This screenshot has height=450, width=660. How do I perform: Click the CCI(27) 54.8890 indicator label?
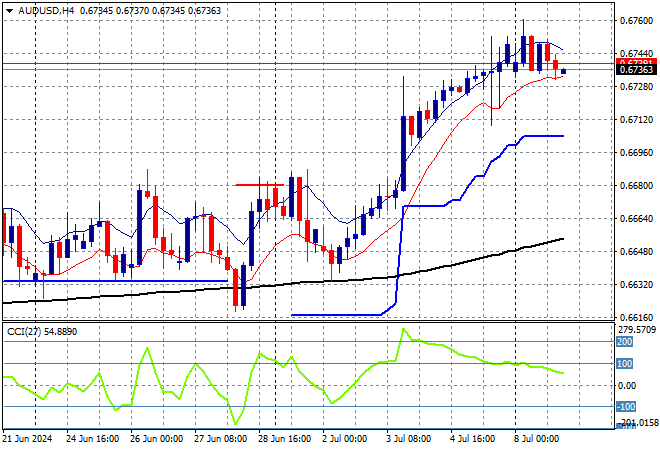point(42,332)
